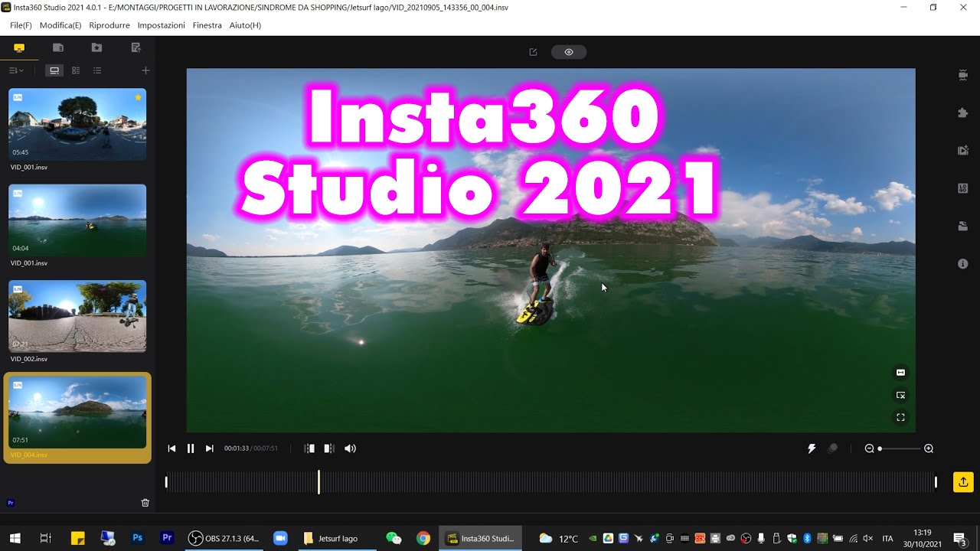Open Premiere Pro from the taskbar
The height and width of the screenshot is (551, 980).
(x=167, y=538)
